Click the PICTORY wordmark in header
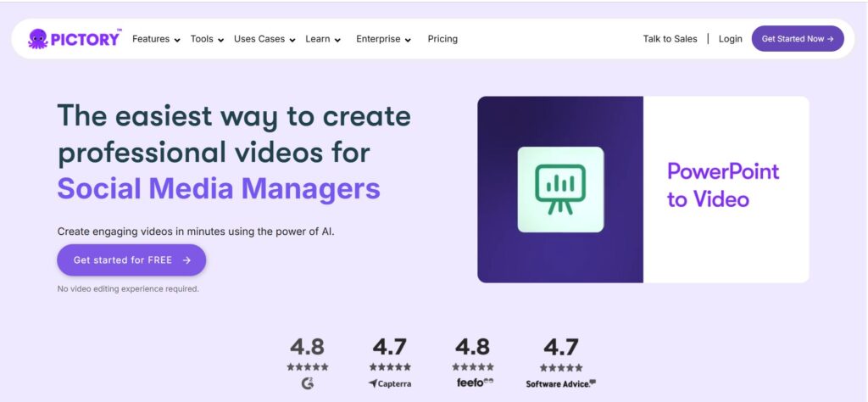The height and width of the screenshot is (402, 868). (86, 39)
